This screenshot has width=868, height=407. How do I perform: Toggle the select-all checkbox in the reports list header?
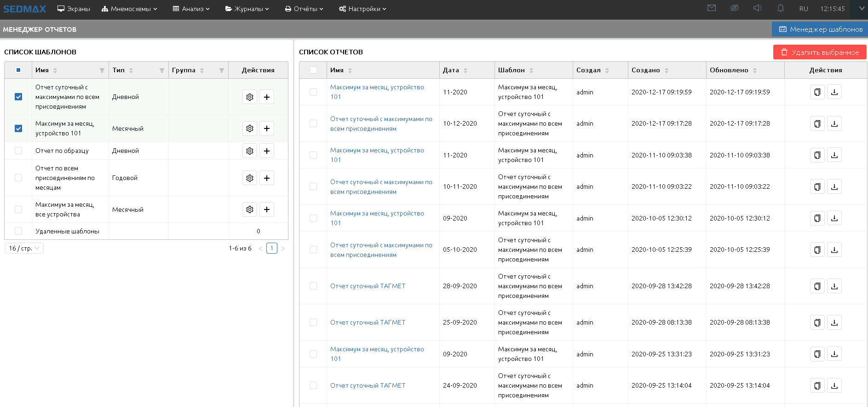[x=313, y=70]
